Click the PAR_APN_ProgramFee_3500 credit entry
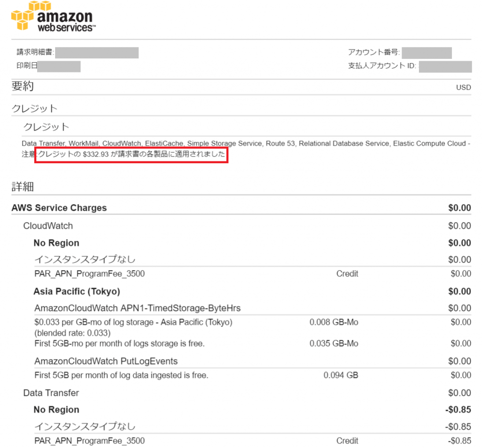The width and height of the screenshot is (482, 448). tap(89, 273)
